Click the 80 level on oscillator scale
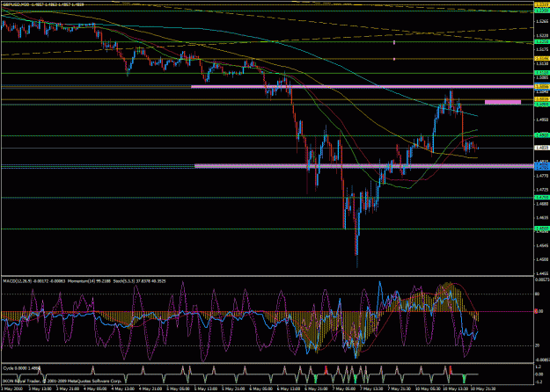Viewport: 550px width, 392px height. (x=537, y=294)
